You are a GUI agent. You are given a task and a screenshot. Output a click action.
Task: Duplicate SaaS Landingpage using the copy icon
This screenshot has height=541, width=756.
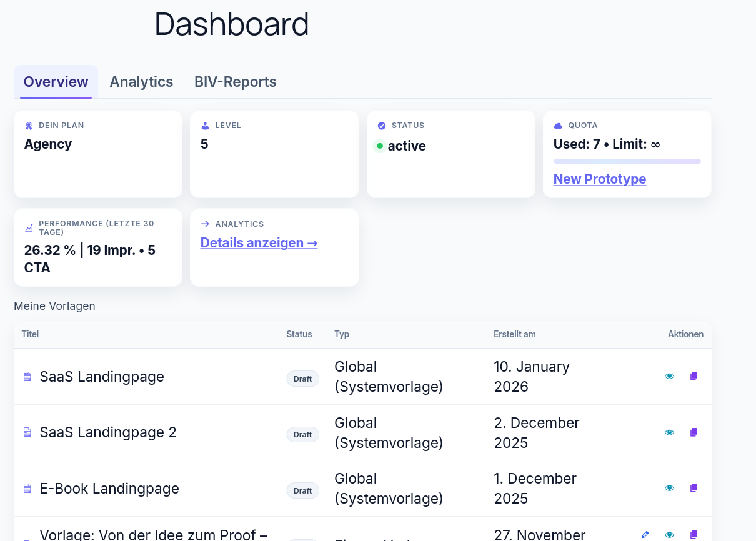[x=694, y=375]
